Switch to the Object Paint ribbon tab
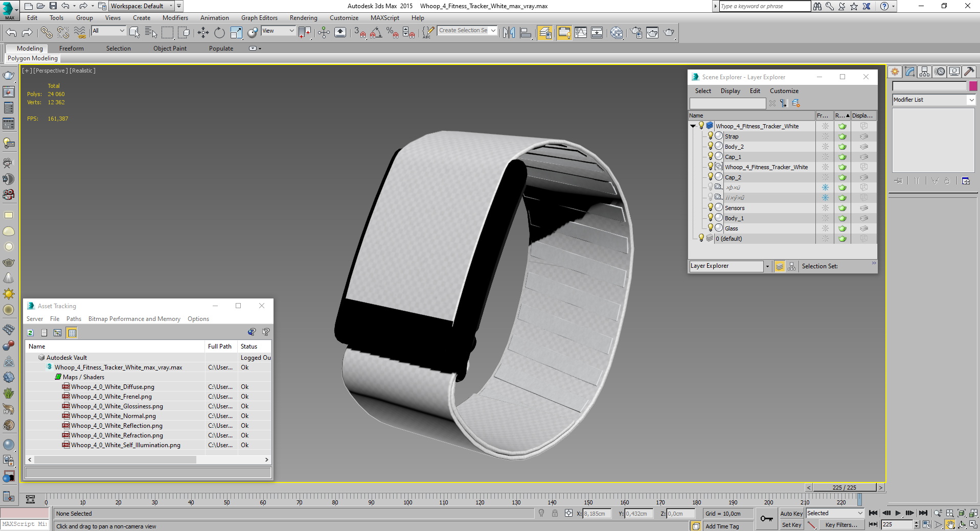The height and width of the screenshot is (531, 980). [x=170, y=49]
